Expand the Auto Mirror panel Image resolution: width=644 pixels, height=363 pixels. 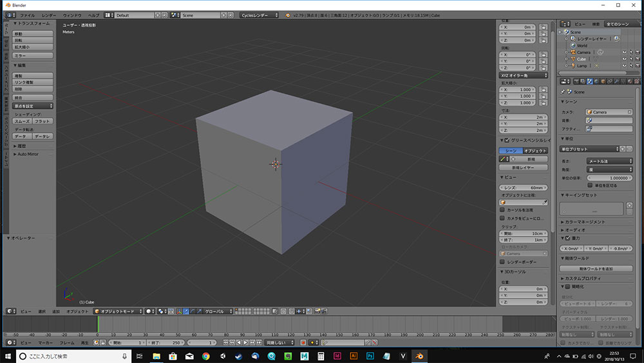28,153
